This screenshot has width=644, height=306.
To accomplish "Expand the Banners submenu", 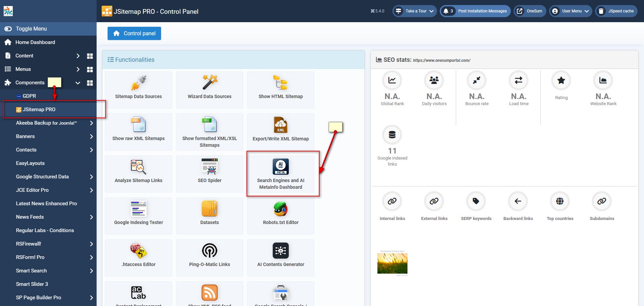I will tap(91, 136).
